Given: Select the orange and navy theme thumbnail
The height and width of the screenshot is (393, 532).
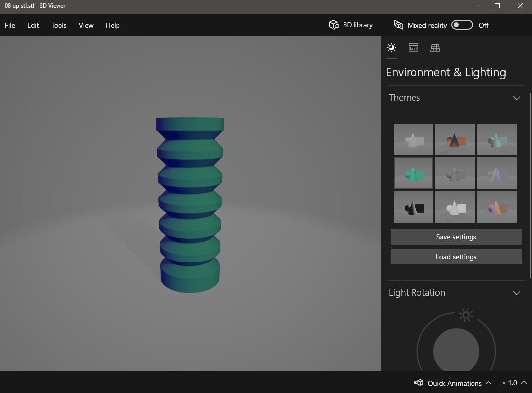Looking at the screenshot, I should pos(455,139).
